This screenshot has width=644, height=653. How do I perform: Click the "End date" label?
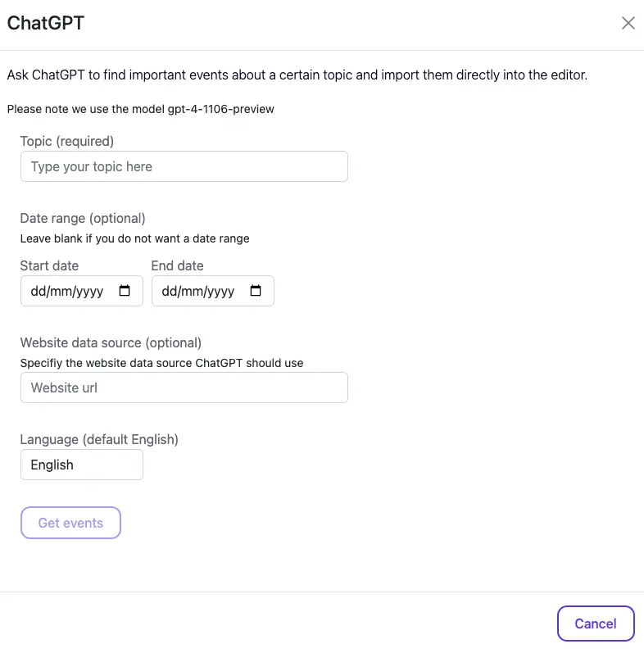coord(177,265)
